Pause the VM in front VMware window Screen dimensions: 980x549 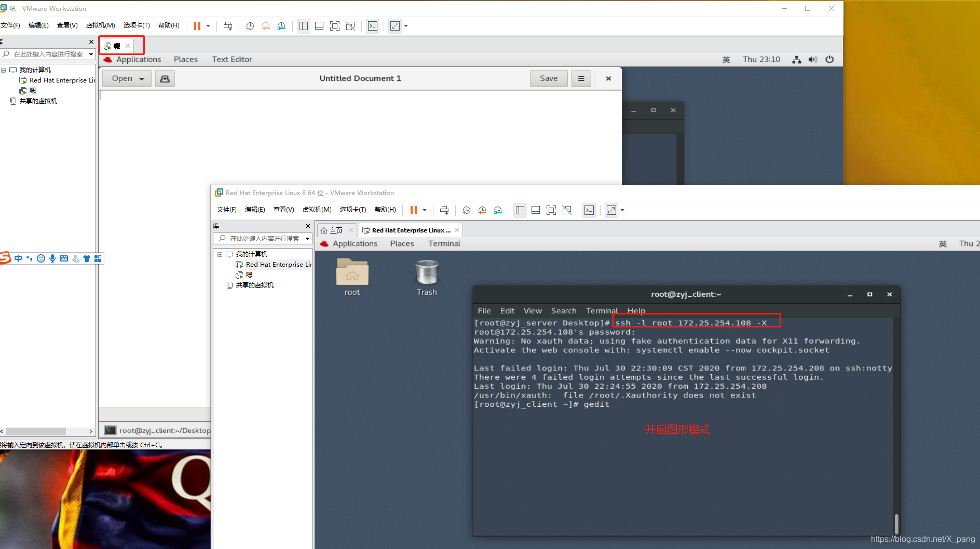click(414, 210)
